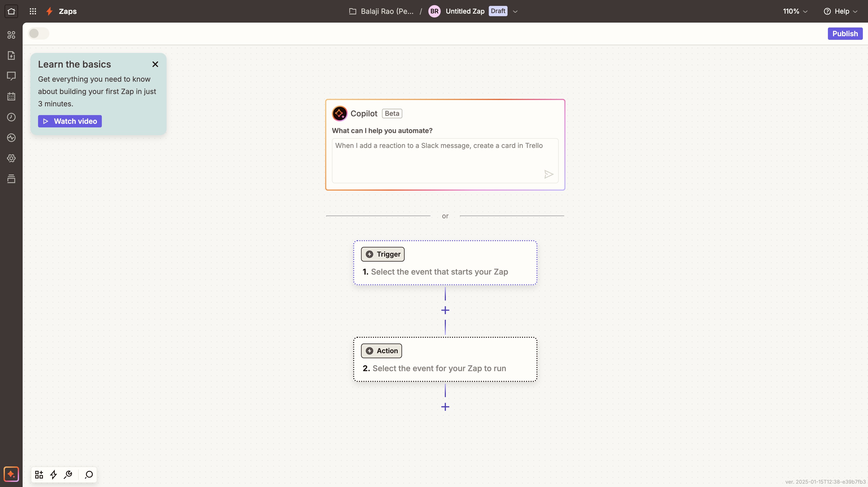Image resolution: width=868 pixels, height=487 pixels.
Task: Click the wrench tool icon in bottom toolbar
Action: click(68, 475)
